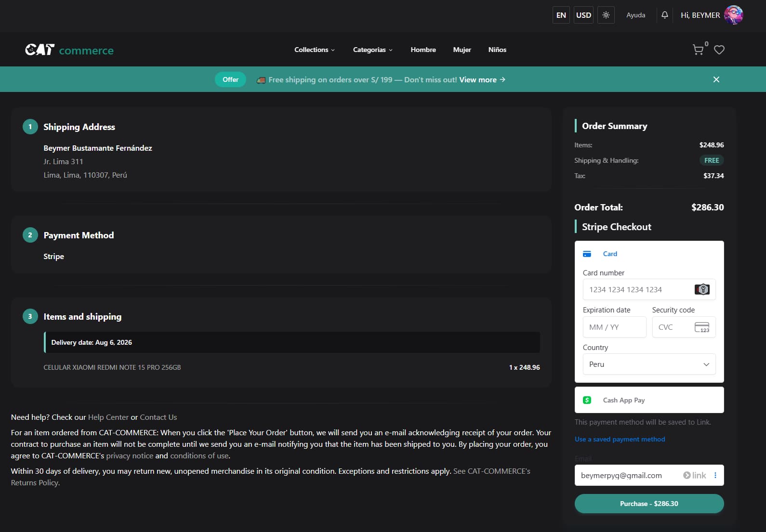Screen dimensions: 766x532
Task: Click the Items and shipping heading
Action: coord(82,317)
